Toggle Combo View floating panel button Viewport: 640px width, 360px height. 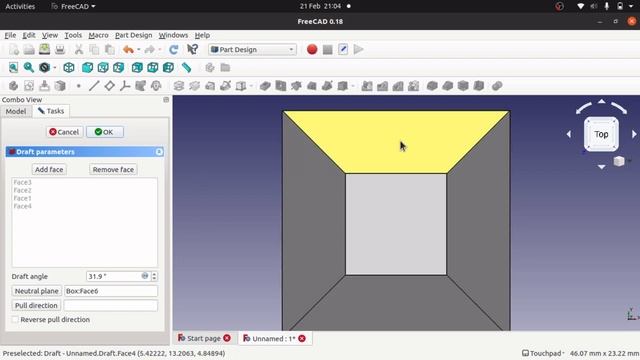coord(166,100)
